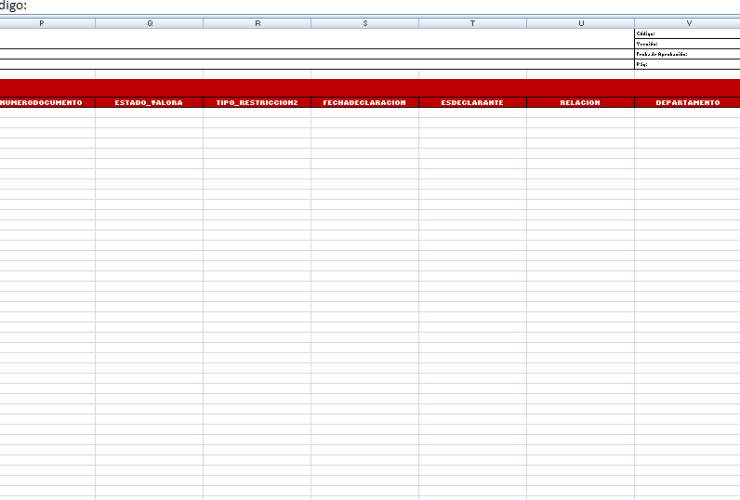740x500 pixels.
Task: Select the small 'Código:' cell in column V
Action: (688, 34)
